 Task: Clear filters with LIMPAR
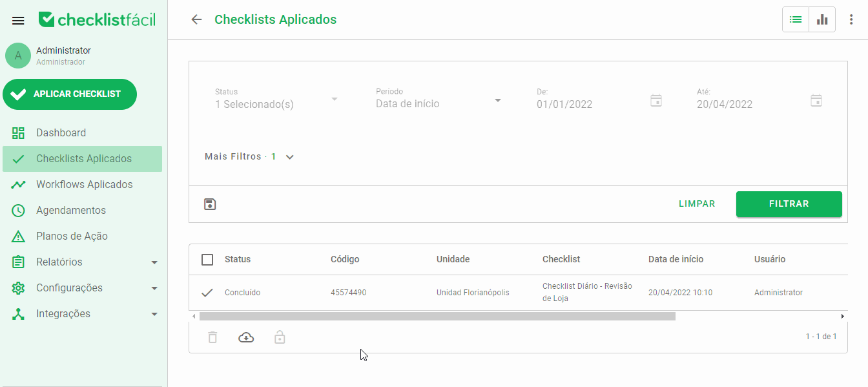click(x=697, y=204)
